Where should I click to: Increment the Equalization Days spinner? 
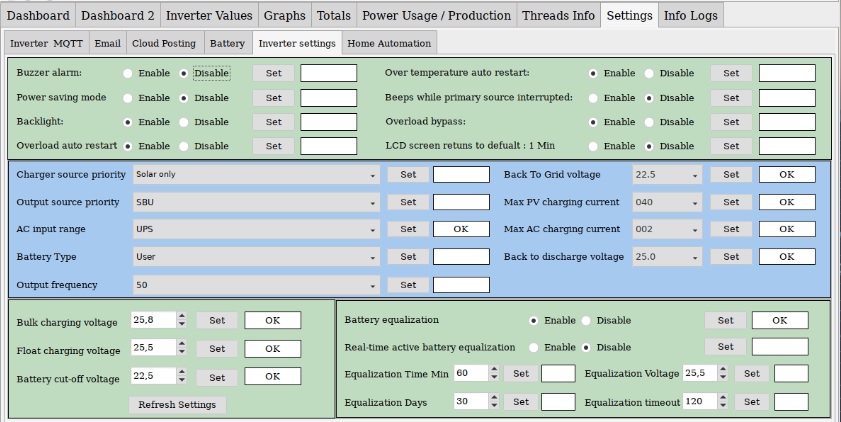pyautogui.click(x=492, y=398)
